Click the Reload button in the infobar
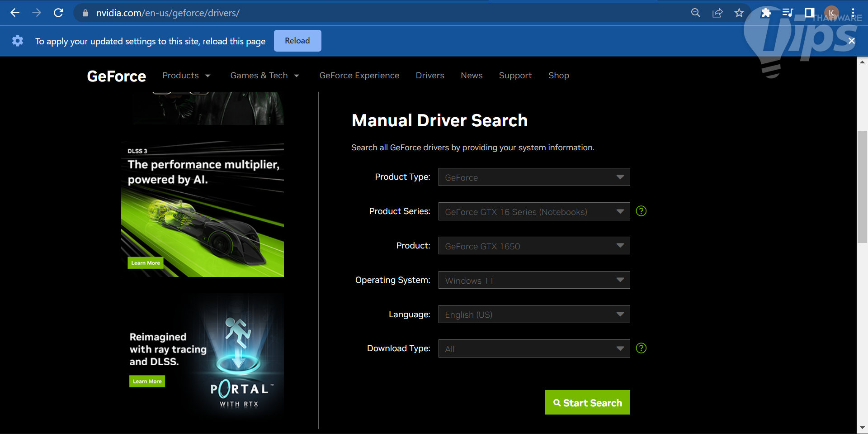The width and height of the screenshot is (868, 434). [x=297, y=41]
